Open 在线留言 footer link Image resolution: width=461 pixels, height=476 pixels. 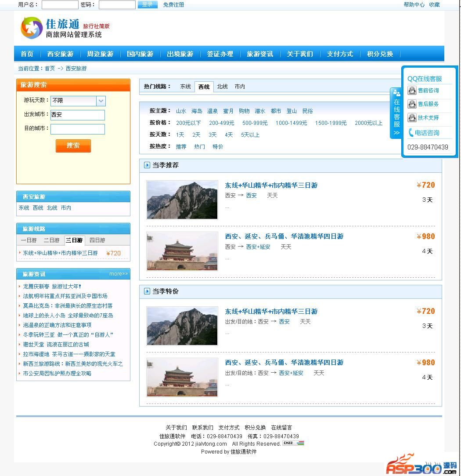point(281,427)
